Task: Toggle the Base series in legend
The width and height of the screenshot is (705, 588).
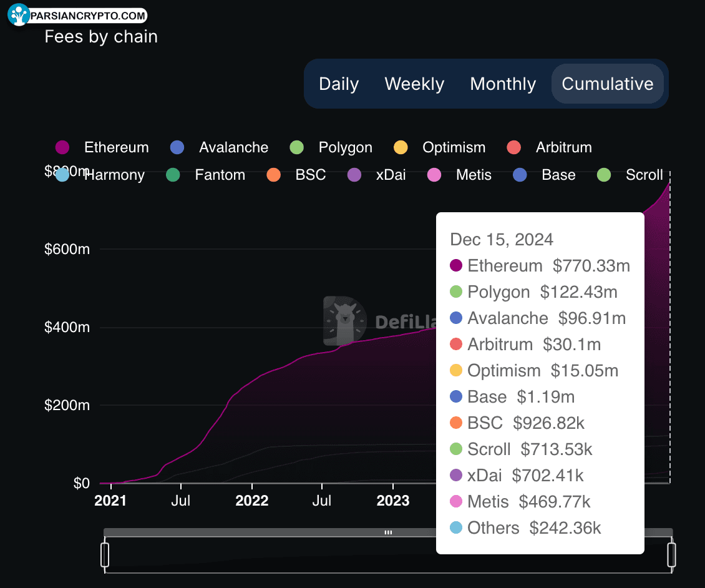Action: 544,175
